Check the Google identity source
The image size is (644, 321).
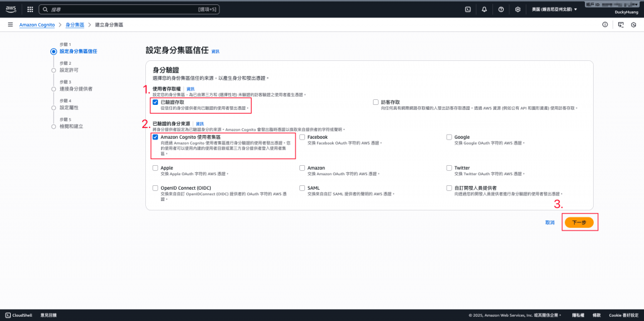click(449, 137)
